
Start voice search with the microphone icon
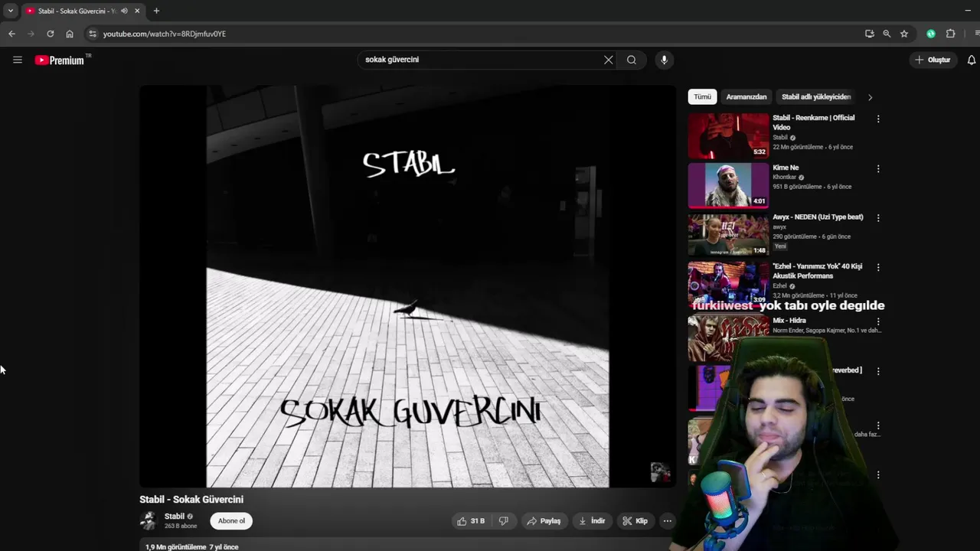[x=664, y=60]
